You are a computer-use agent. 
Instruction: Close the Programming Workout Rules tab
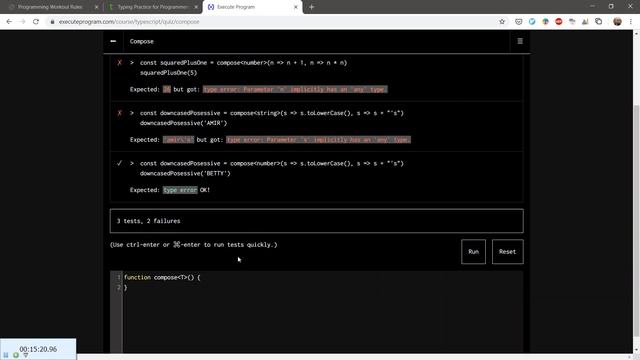point(96,7)
